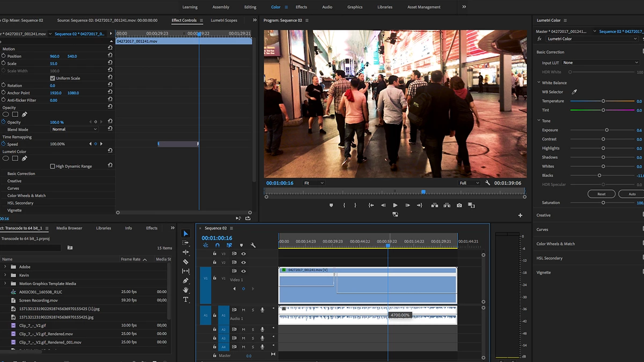Switch to the Editing workspace tab
The width and height of the screenshot is (644, 362).
coord(250,7)
